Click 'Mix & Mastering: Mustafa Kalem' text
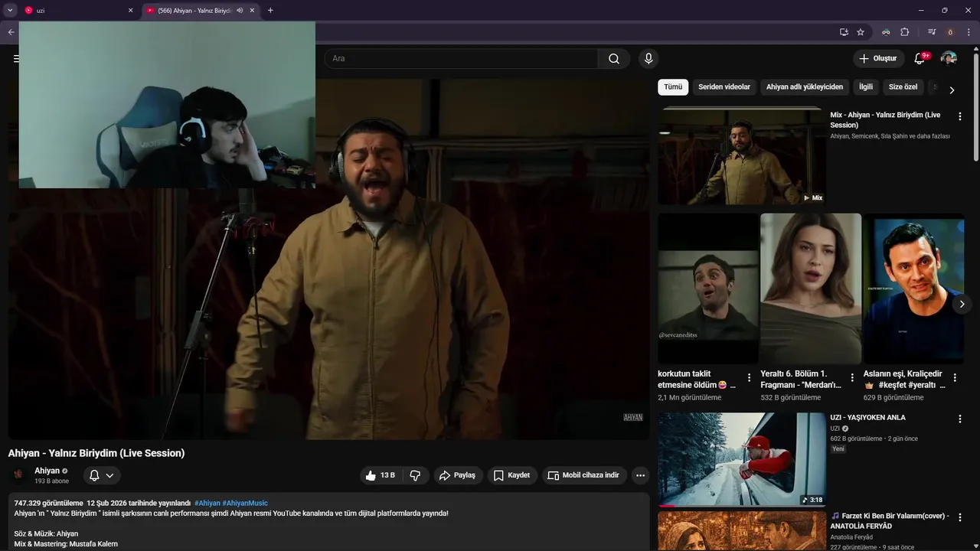The width and height of the screenshot is (980, 551). tap(66, 544)
